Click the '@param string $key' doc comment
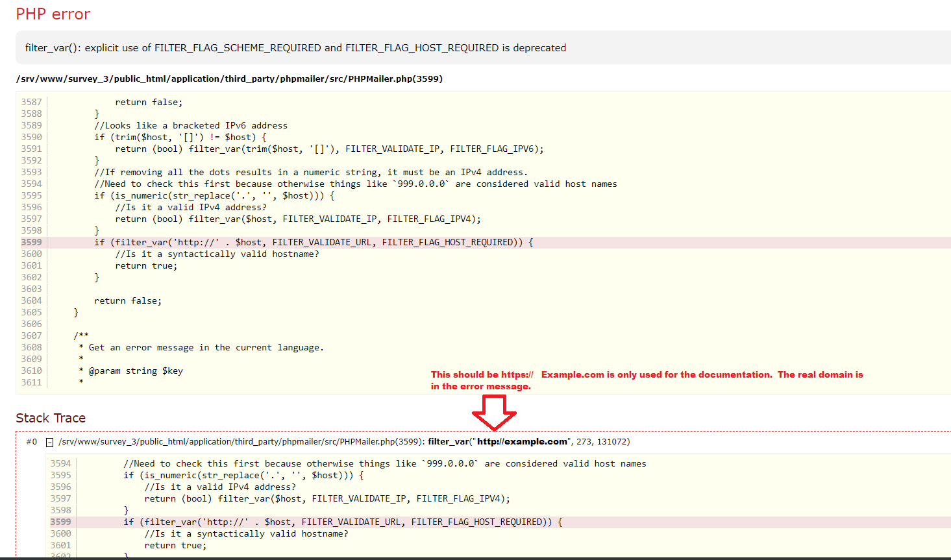Screen dimensions: 951x560 click(136, 371)
